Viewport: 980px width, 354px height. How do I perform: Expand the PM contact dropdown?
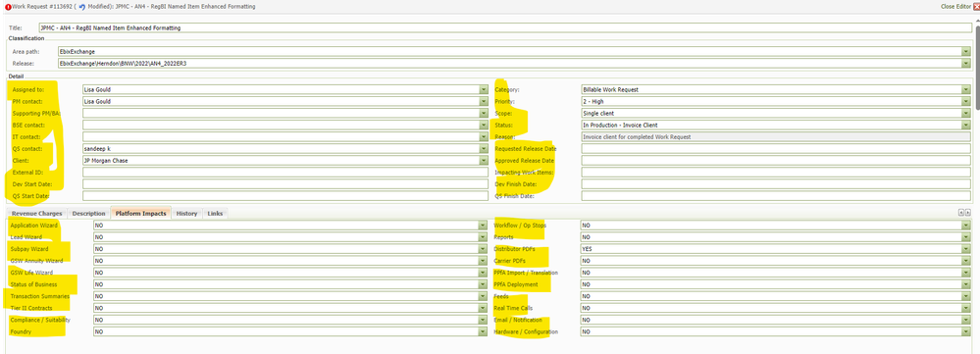tap(483, 101)
